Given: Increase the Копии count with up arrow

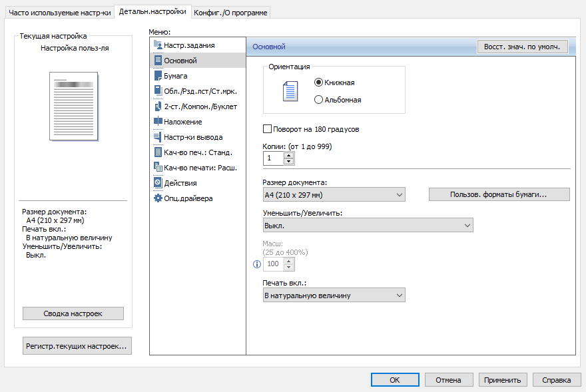Looking at the screenshot, I should tap(288, 155).
